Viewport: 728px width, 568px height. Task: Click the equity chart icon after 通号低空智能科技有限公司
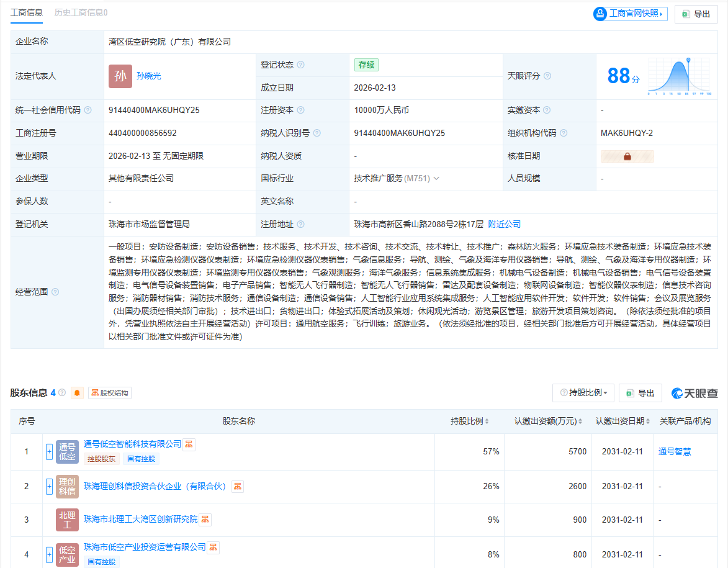coord(188,444)
